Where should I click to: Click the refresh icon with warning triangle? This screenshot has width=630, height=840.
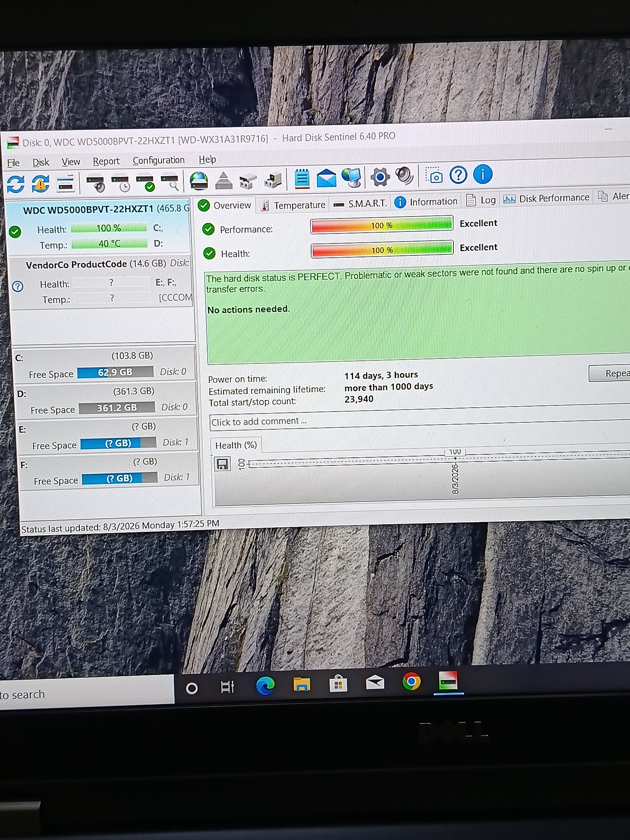pos(41,183)
